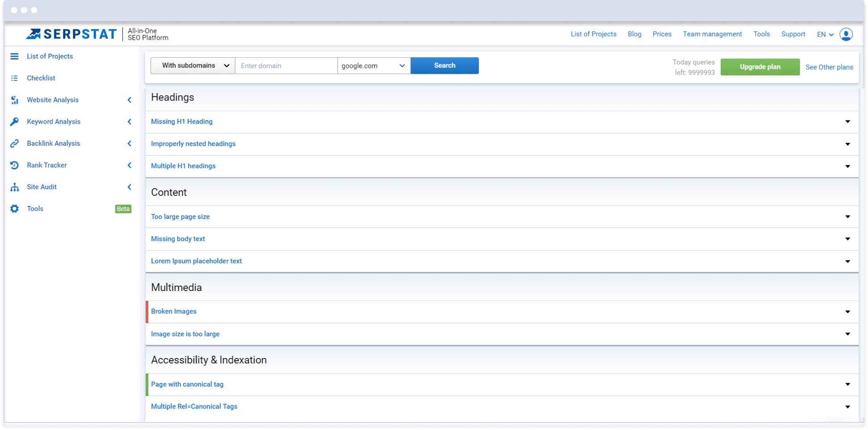Screen dimensions: 868x430
Task: Open Multiple Rel=Canonical Tags issue
Action: pyautogui.click(x=194, y=407)
